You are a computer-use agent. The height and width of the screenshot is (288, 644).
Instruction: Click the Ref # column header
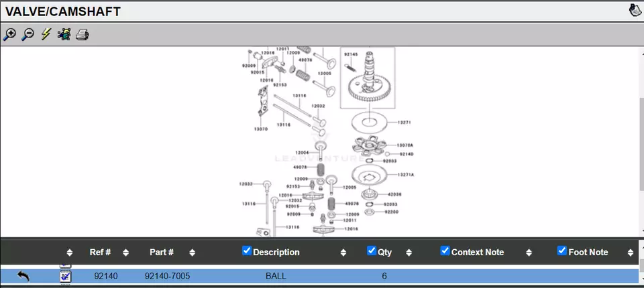pos(100,253)
